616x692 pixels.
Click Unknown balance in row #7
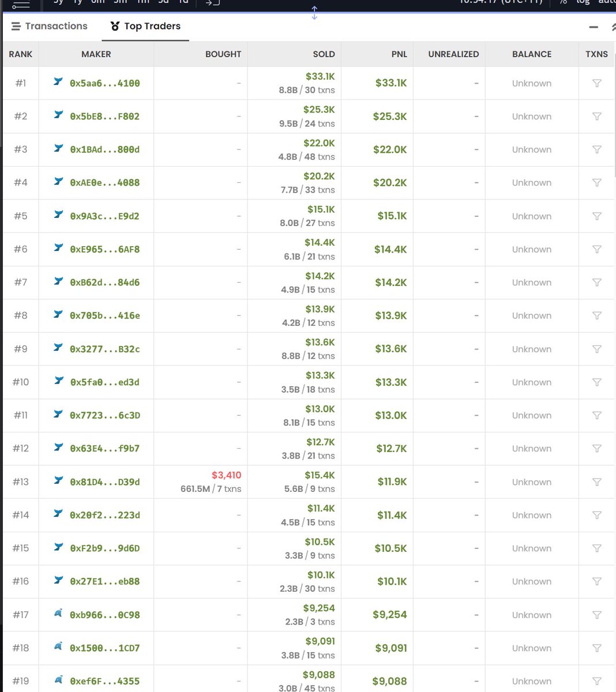click(x=532, y=283)
